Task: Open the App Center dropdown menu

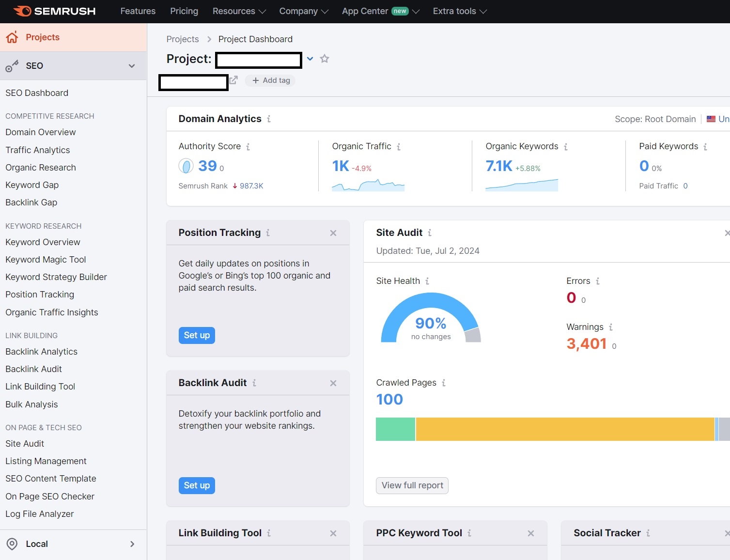Action: click(x=381, y=11)
